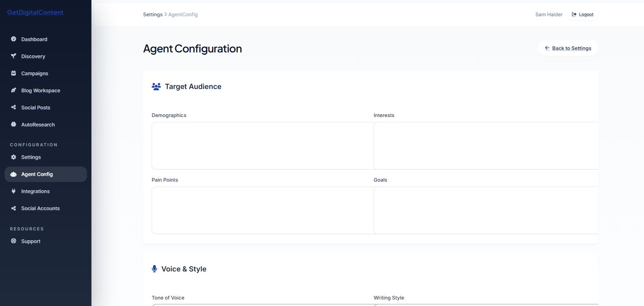Click the logout arrow icon
The height and width of the screenshot is (306, 644).
point(574,14)
